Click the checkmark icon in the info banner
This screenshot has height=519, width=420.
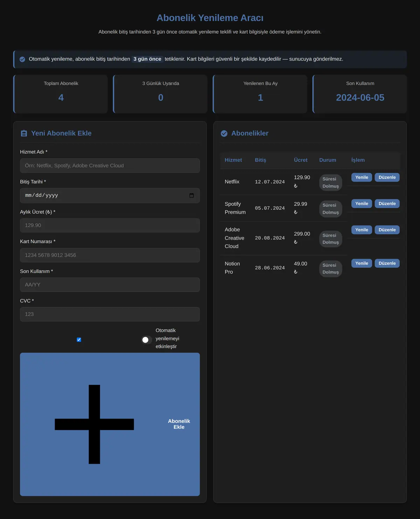22,59
